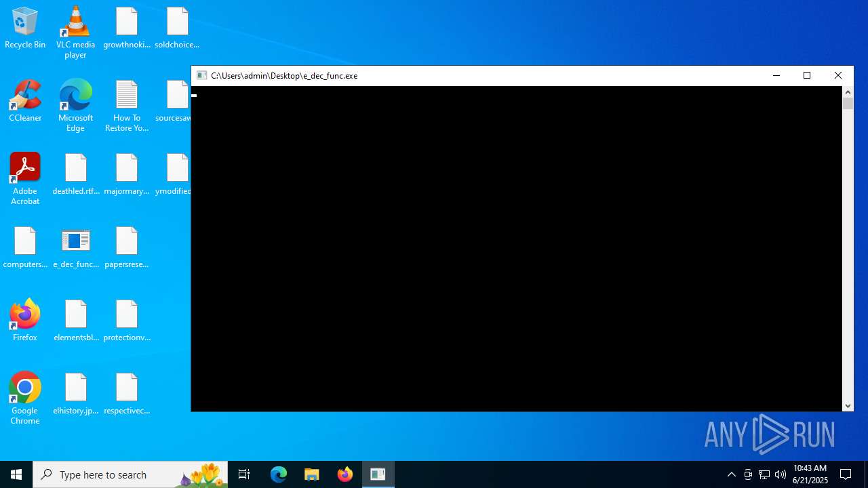The width and height of the screenshot is (868, 488).
Task: Select the sourcesaw file icon
Action: (174, 102)
